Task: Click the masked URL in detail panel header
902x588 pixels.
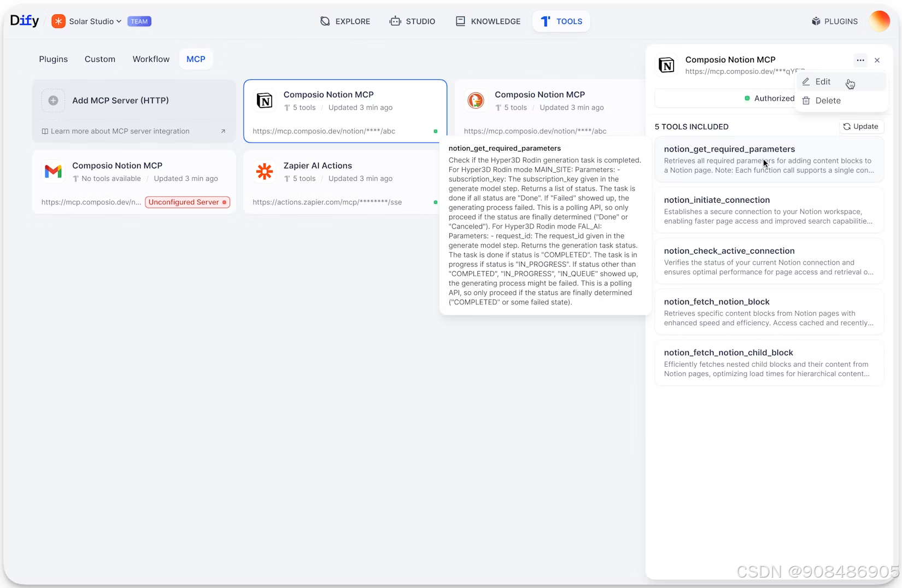Action: coord(745,72)
